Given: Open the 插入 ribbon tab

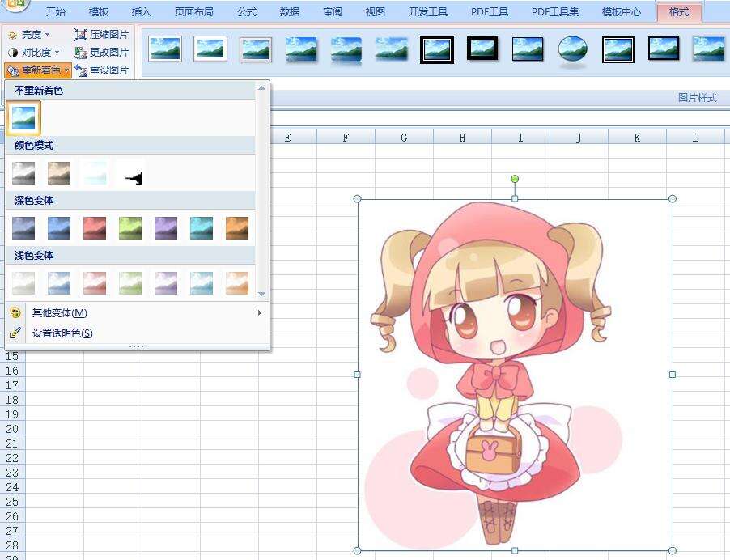Looking at the screenshot, I should [x=141, y=11].
